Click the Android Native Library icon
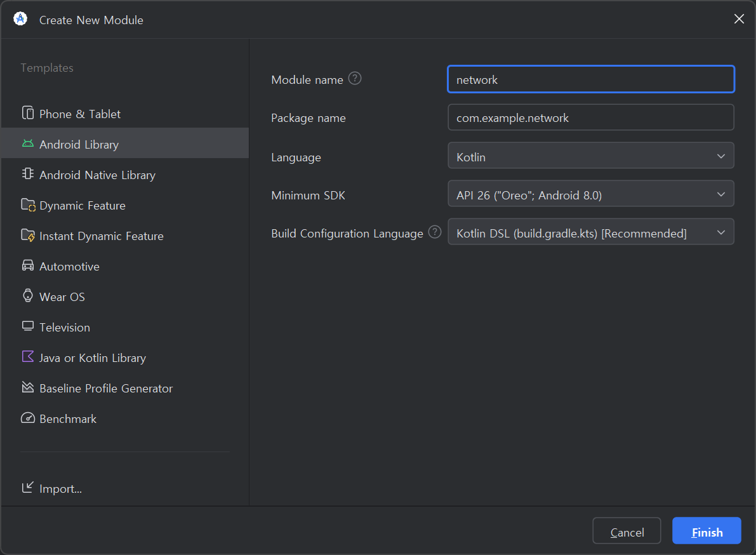756x555 pixels. [x=28, y=173]
